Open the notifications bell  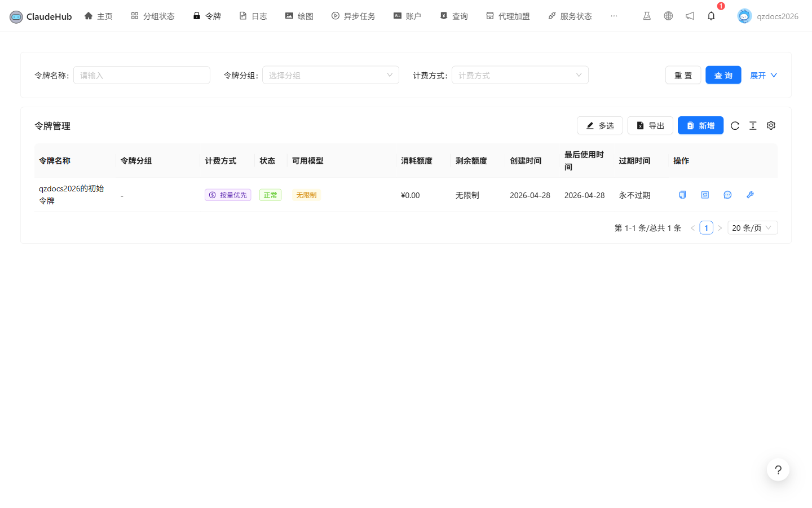pyautogui.click(x=711, y=16)
